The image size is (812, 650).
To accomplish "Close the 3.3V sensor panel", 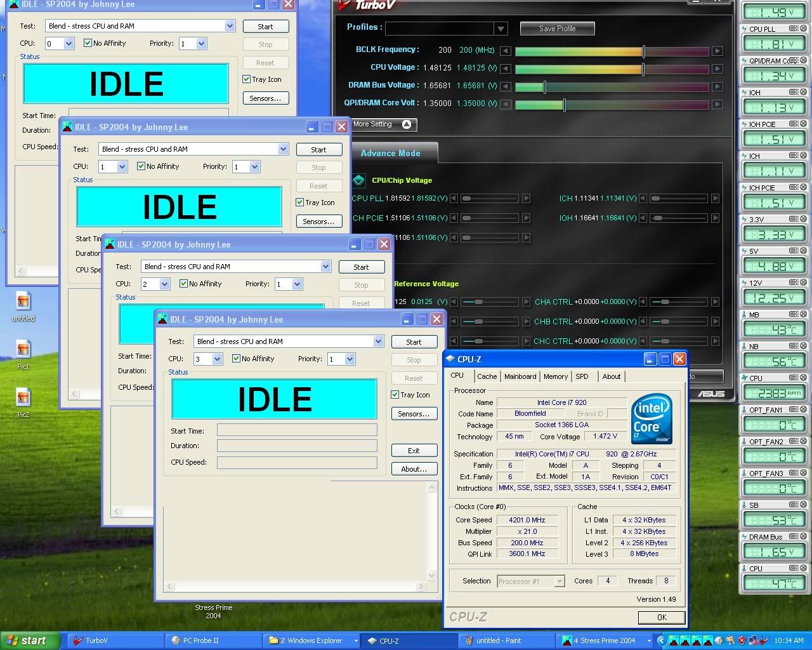I will coord(804,219).
